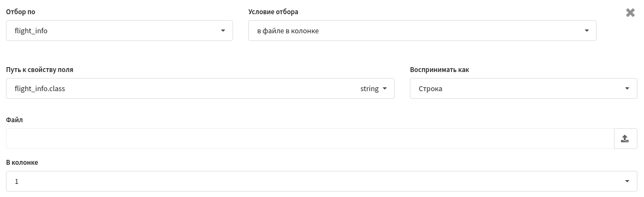Remove this filter with the X icon
This screenshot has width=644, height=197.
tap(630, 13)
